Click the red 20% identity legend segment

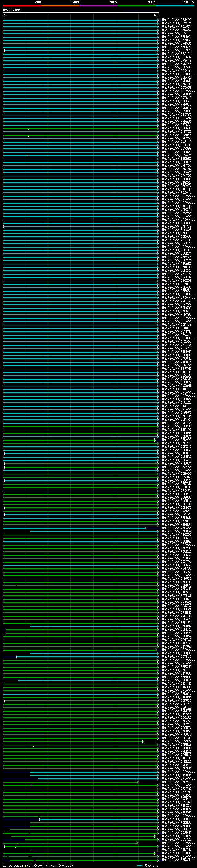(x=22, y=6)
